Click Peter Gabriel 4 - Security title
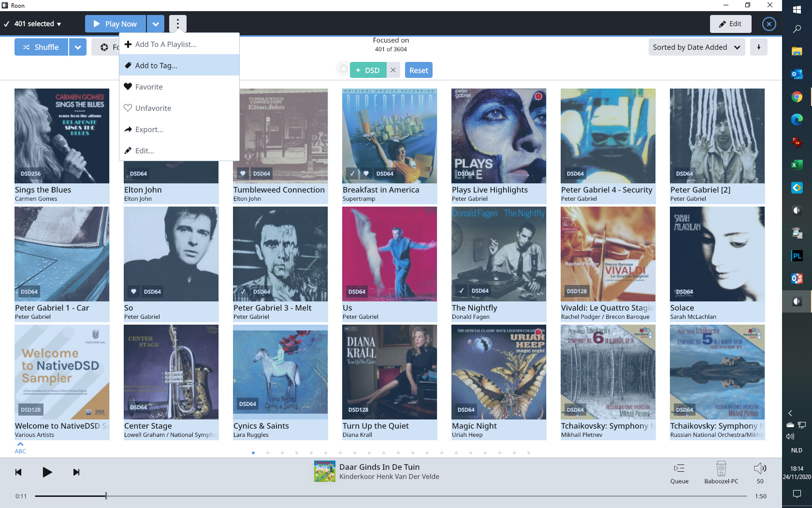The width and height of the screenshot is (812, 508). [607, 190]
